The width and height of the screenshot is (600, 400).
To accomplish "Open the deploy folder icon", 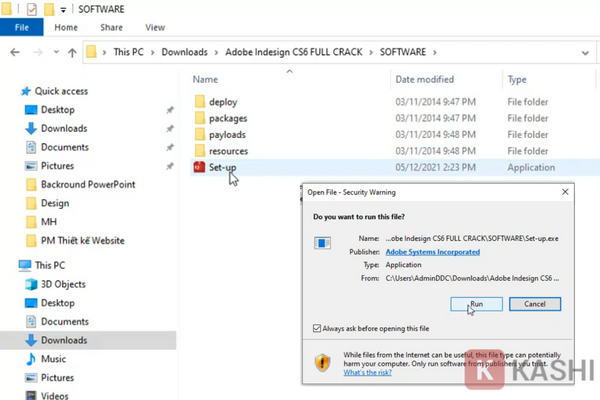I will point(200,102).
